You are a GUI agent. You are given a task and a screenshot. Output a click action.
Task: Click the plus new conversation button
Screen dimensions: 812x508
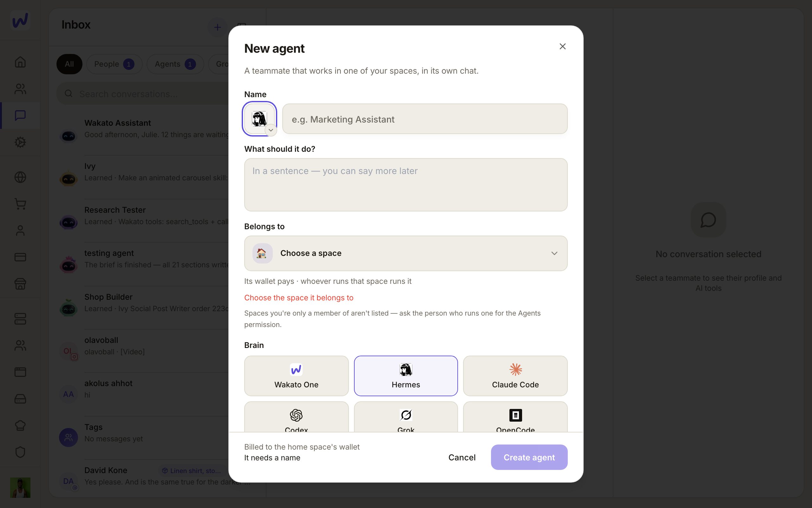pyautogui.click(x=217, y=27)
